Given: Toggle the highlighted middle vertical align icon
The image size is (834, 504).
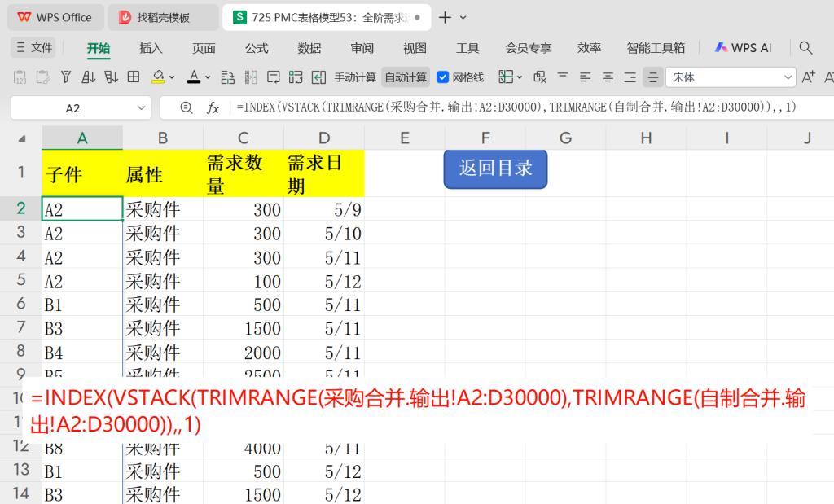Looking at the screenshot, I should (652, 77).
